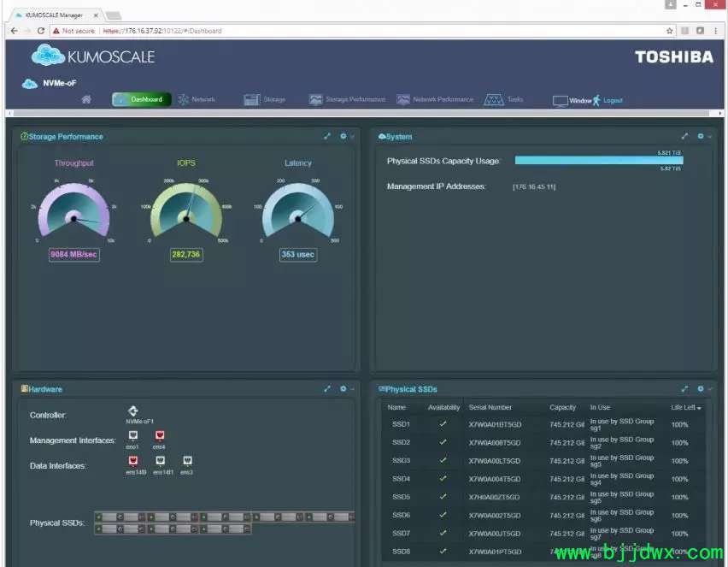Click the first SSD slot in bottom row
This screenshot has height=567, width=728.
click(x=120, y=529)
